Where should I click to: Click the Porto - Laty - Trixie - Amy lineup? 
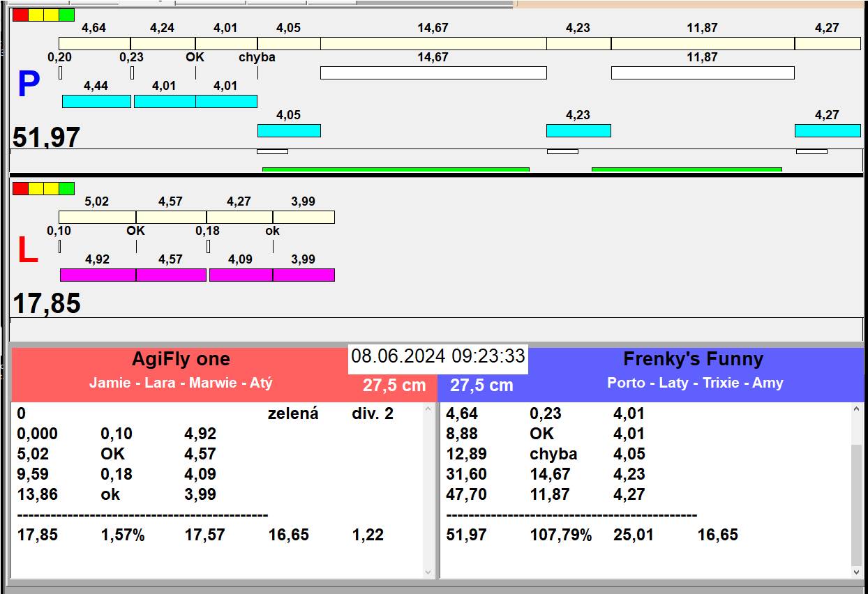695,383
